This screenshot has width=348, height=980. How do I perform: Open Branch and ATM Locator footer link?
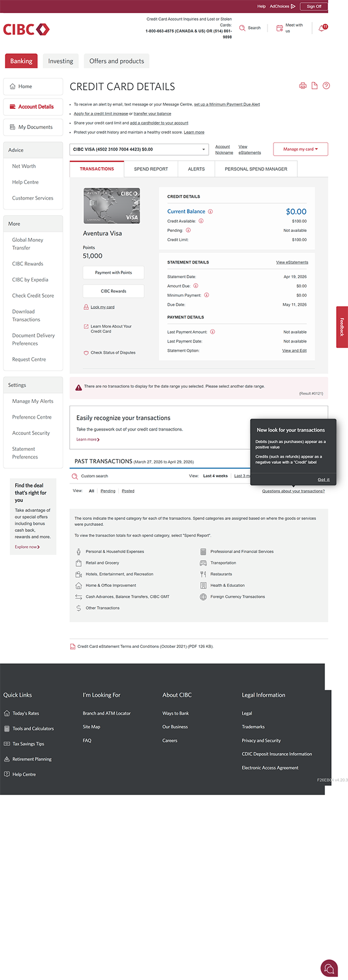(x=107, y=713)
